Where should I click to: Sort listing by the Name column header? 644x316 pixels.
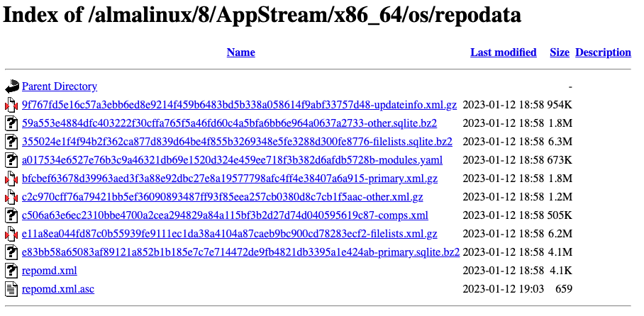(240, 52)
